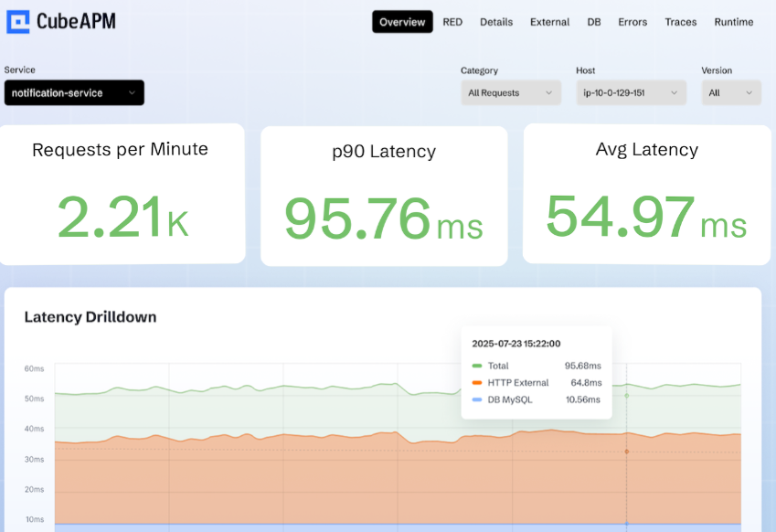Click the Avg Latency card

[x=647, y=195]
